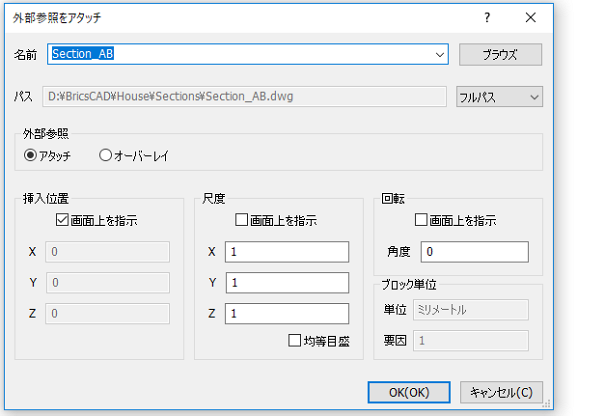Image resolution: width=590 pixels, height=416 pixels.
Task: Click the 角度 input field
Action: point(474,252)
